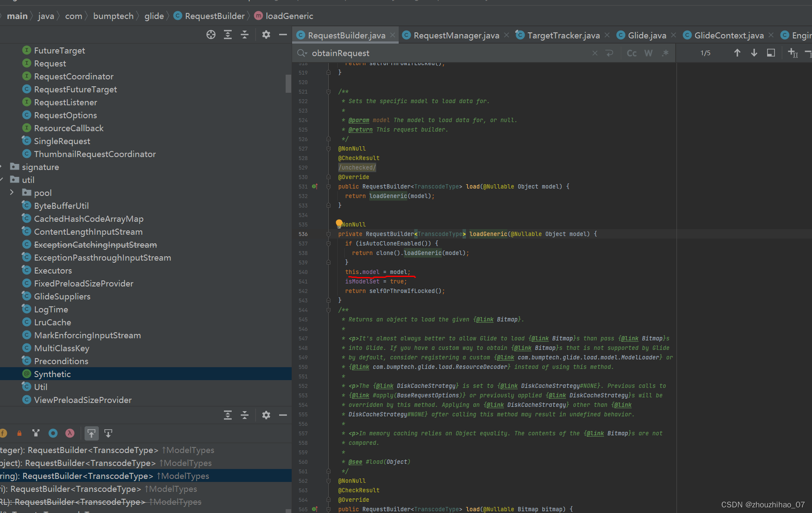
Task: Fold the Javadoc comment at line 521
Action: [x=328, y=92]
